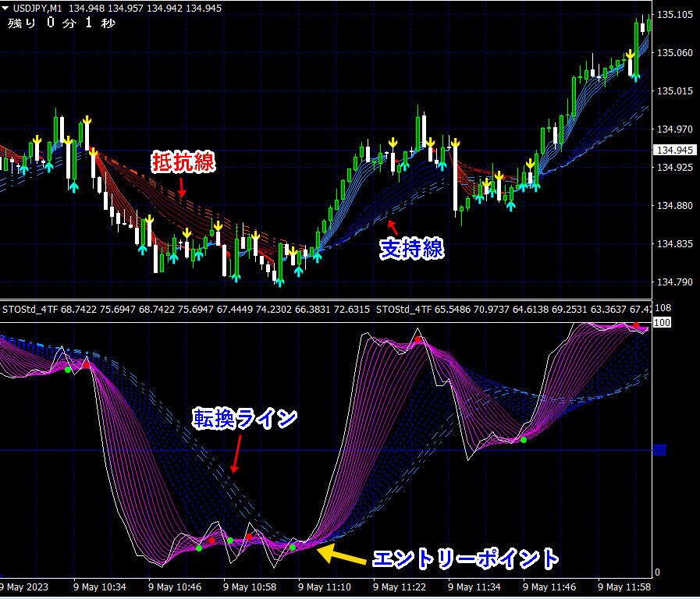700x599 pixels.
Task: Select the 支持線 text annotation
Action: (x=412, y=249)
